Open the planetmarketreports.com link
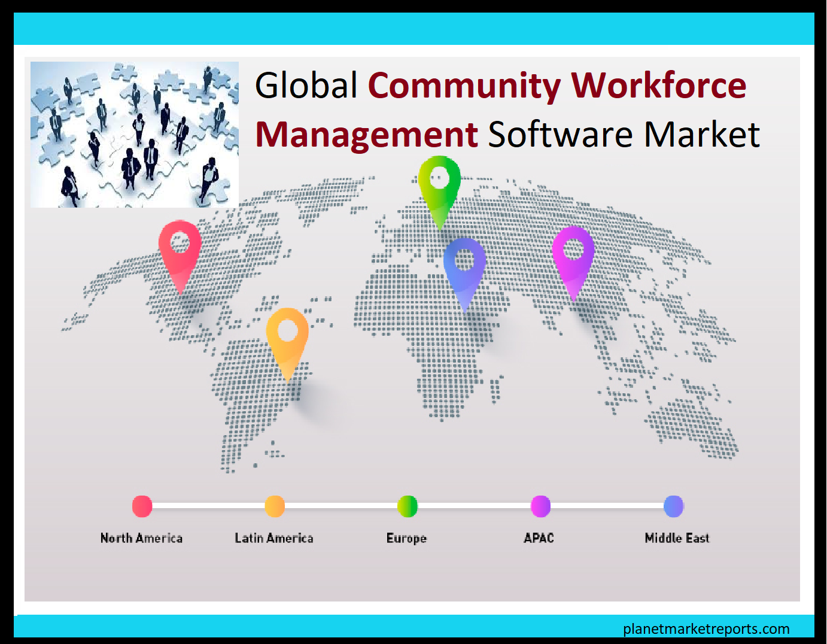This screenshot has height=644, width=827. pyautogui.click(x=706, y=629)
